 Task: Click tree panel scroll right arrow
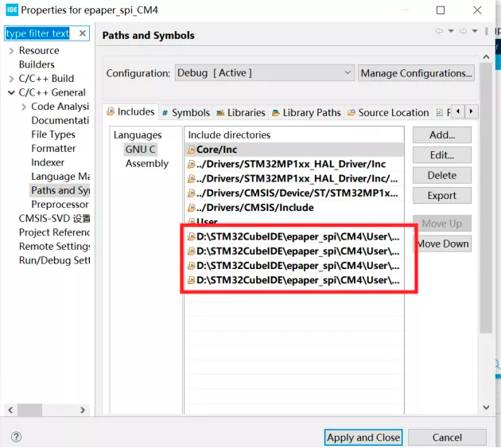(83, 410)
